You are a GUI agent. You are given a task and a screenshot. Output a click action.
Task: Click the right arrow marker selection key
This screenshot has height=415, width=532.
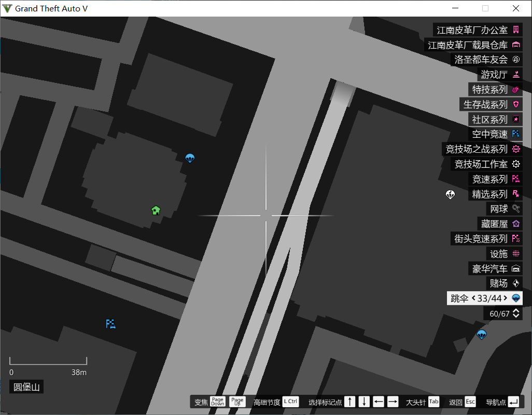393,402
